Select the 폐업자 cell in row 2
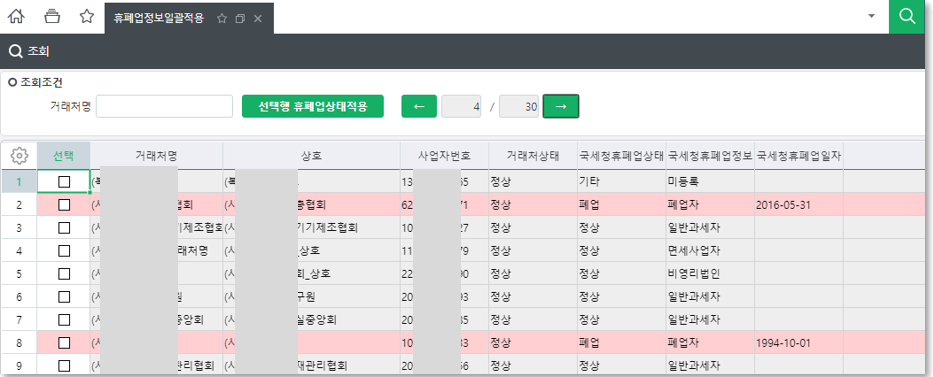The image size is (933, 377). tap(710, 205)
